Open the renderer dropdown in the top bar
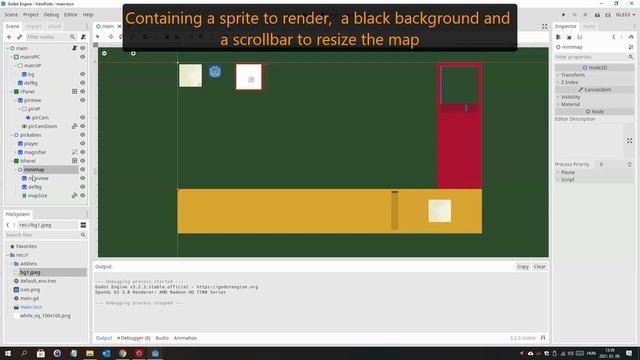 point(625,15)
